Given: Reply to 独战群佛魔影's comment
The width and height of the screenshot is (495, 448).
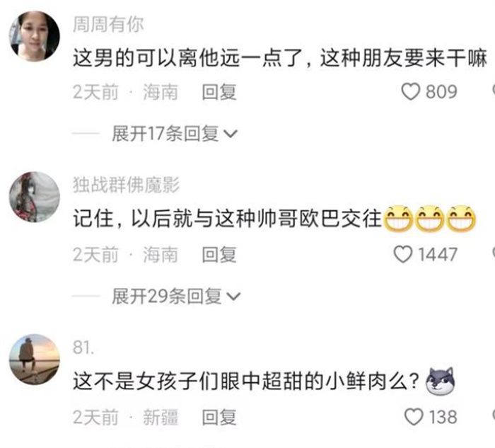Looking at the screenshot, I should (219, 255).
